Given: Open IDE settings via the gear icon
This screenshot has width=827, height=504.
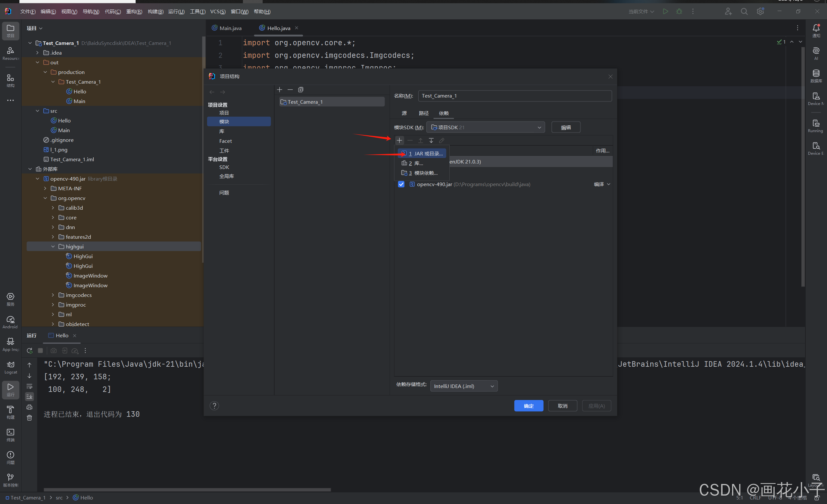Looking at the screenshot, I should pyautogui.click(x=760, y=11).
